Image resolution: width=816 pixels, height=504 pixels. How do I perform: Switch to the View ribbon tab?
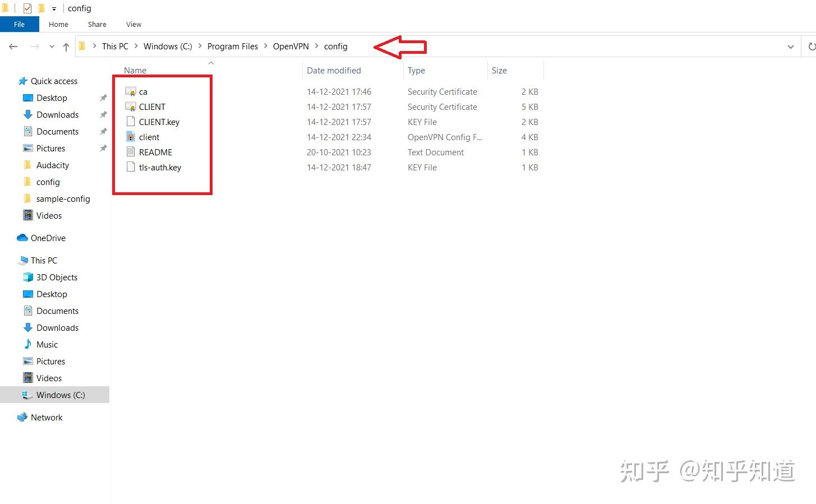[x=133, y=24]
